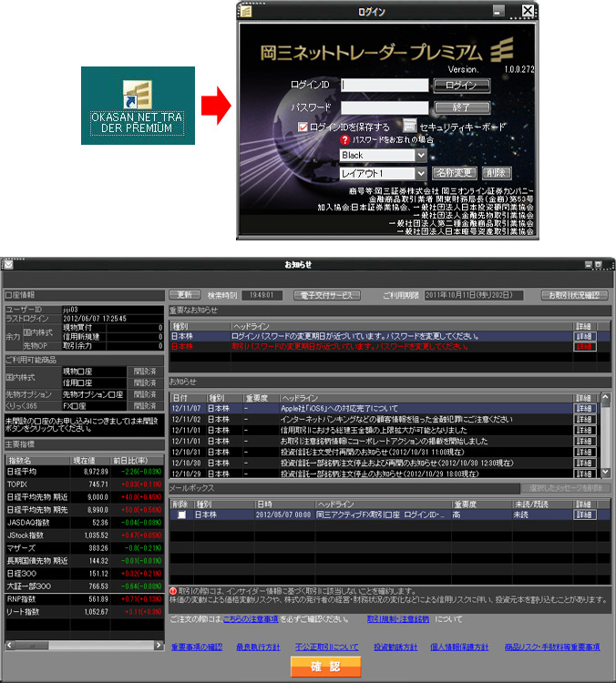Open the 投資勧誘方針 link
Image resolution: width=616 pixels, height=683 pixels.
[x=395, y=647]
